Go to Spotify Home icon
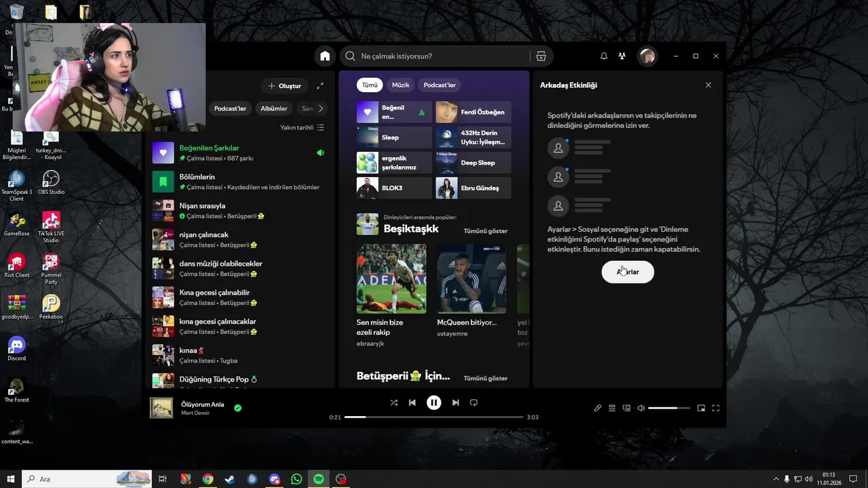 325,56
